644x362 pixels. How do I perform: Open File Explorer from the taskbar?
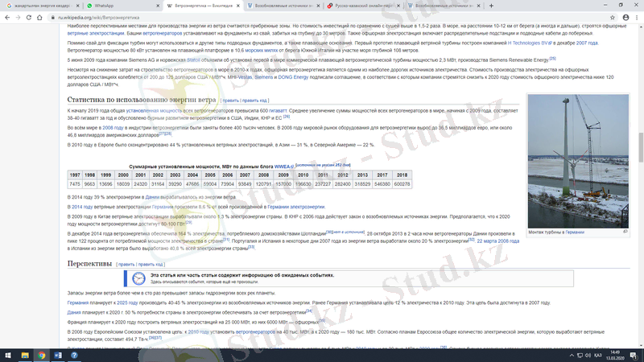tap(24, 356)
